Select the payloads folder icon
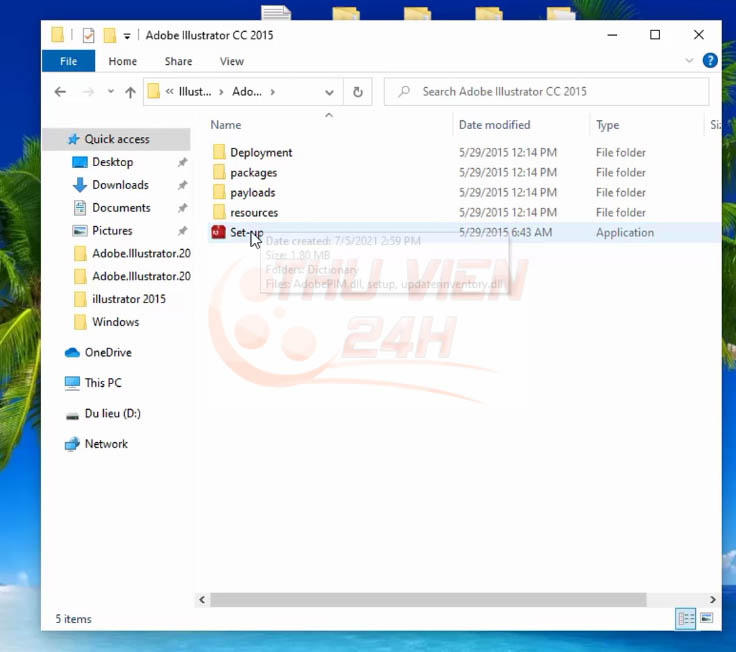This screenshot has width=736, height=652. (219, 192)
